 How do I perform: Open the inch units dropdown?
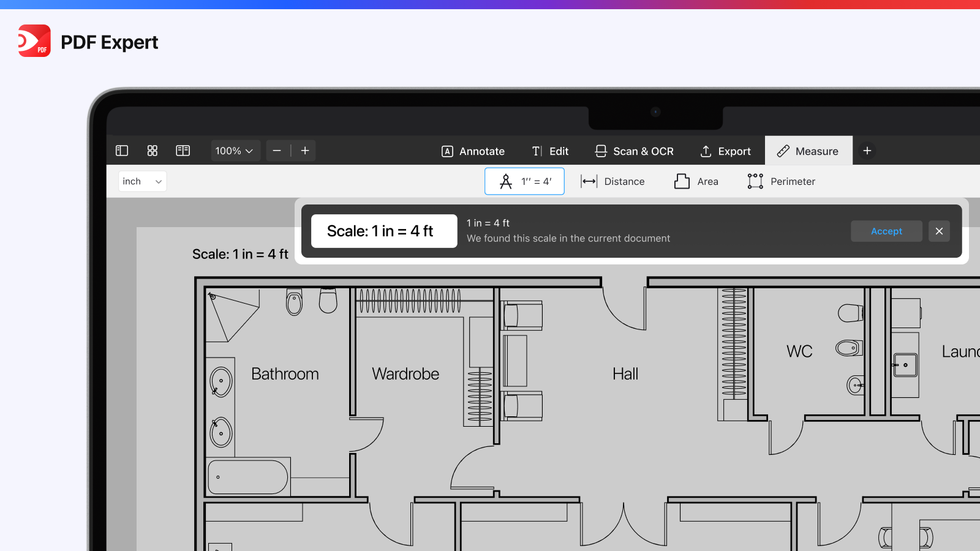[142, 181]
